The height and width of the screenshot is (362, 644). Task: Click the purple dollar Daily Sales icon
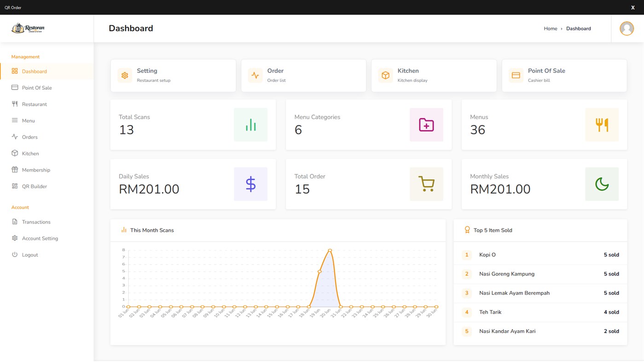[250, 184]
